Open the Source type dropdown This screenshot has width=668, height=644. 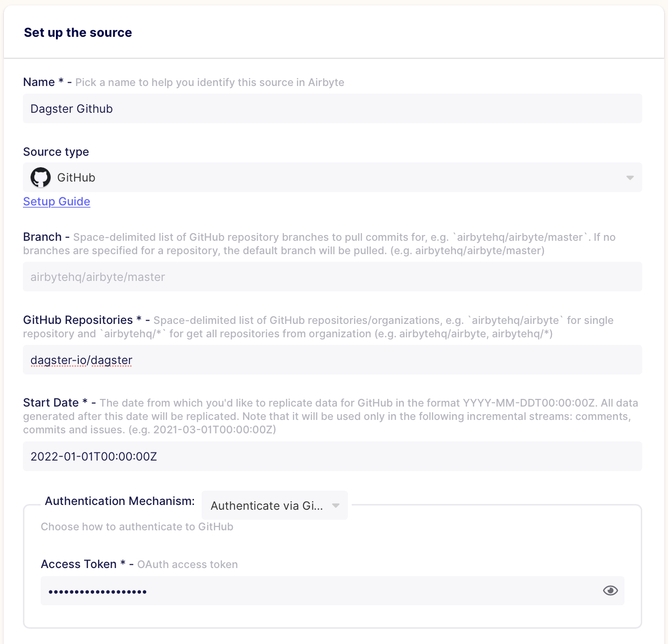(629, 177)
